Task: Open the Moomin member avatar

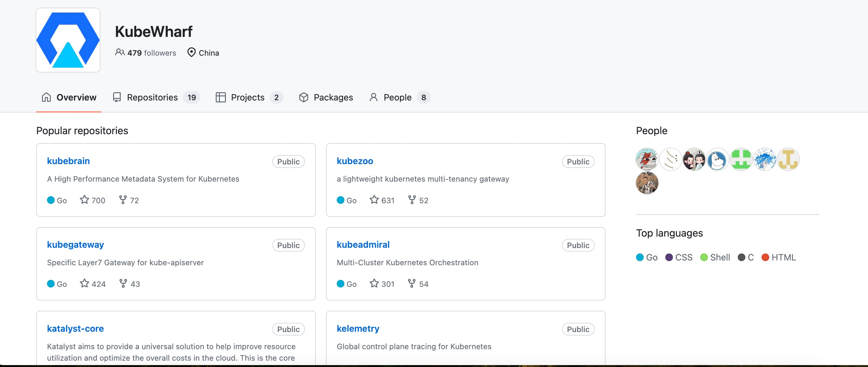Action: [717, 159]
